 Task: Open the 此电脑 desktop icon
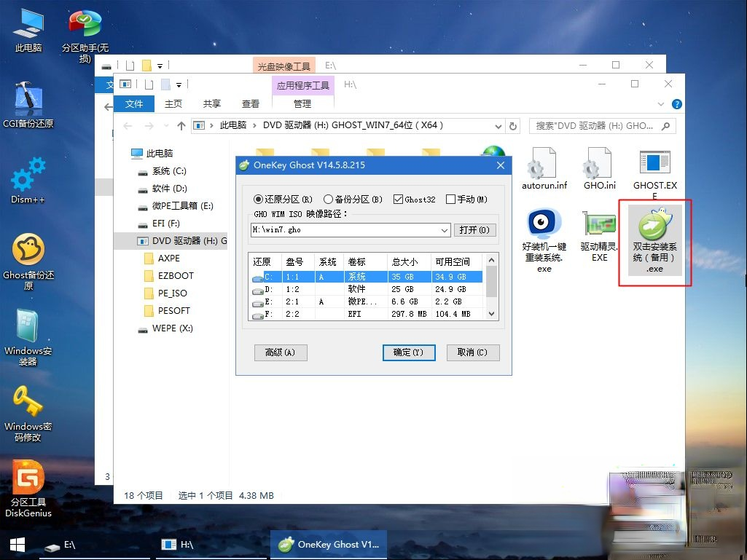pos(28,30)
